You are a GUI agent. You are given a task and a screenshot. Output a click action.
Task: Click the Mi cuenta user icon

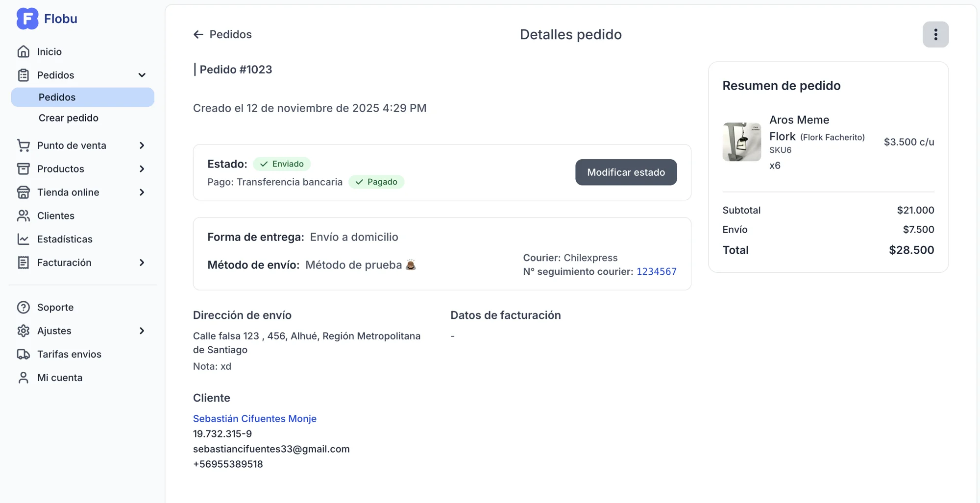pyautogui.click(x=23, y=378)
